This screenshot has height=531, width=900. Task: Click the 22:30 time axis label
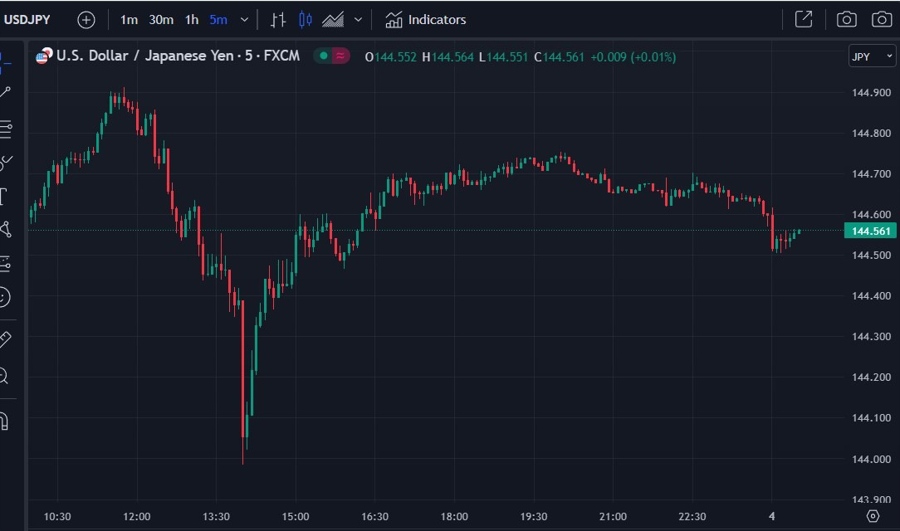(x=692, y=517)
